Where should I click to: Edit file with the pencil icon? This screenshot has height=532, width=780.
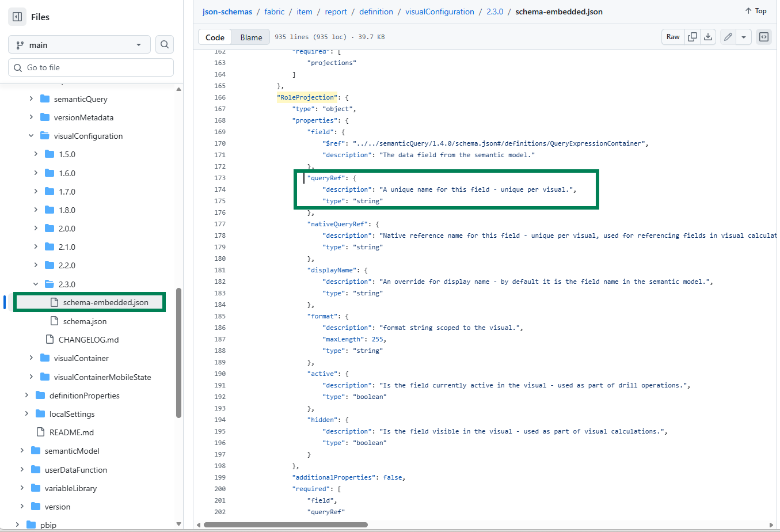pyautogui.click(x=728, y=37)
